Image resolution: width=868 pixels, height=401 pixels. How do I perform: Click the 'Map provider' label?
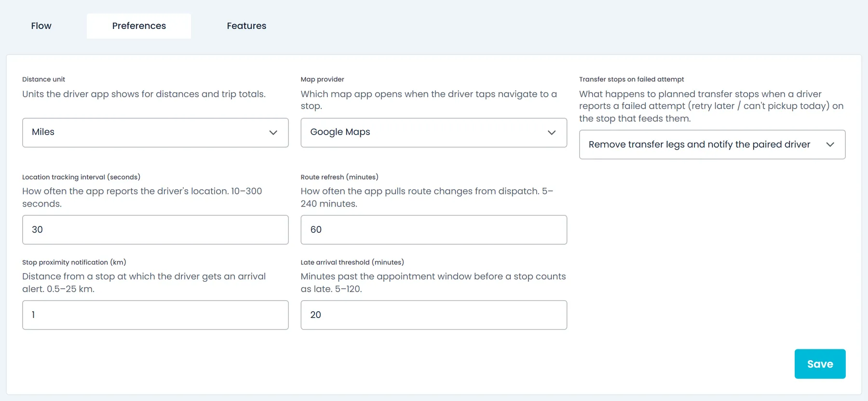[322, 79]
